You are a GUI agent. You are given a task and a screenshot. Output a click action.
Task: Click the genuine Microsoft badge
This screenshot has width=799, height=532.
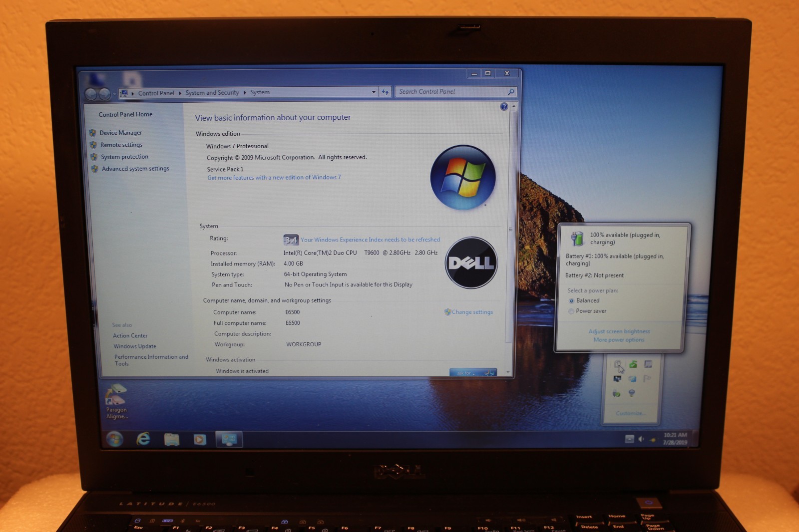coord(472,372)
